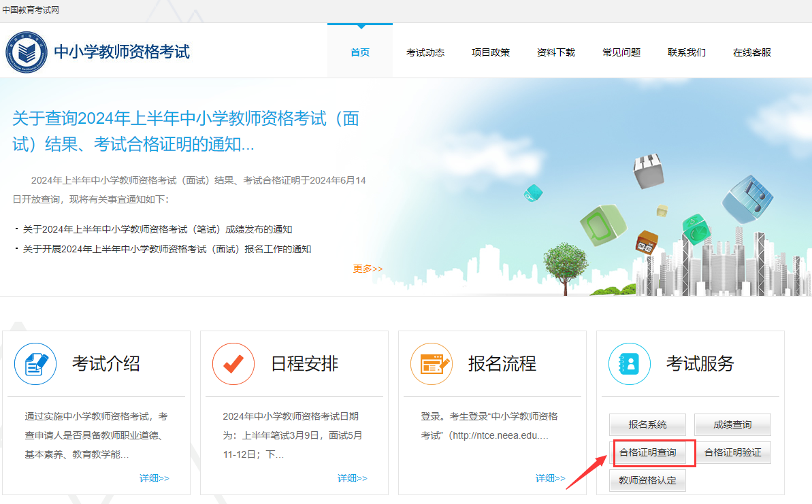
Task: Open the 报名流程 newspaper icon
Action: (x=432, y=363)
